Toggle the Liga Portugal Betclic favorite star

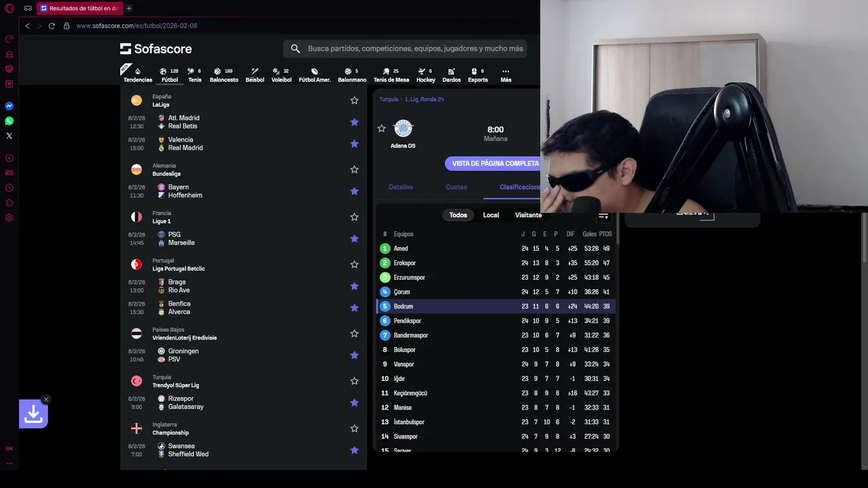354,264
